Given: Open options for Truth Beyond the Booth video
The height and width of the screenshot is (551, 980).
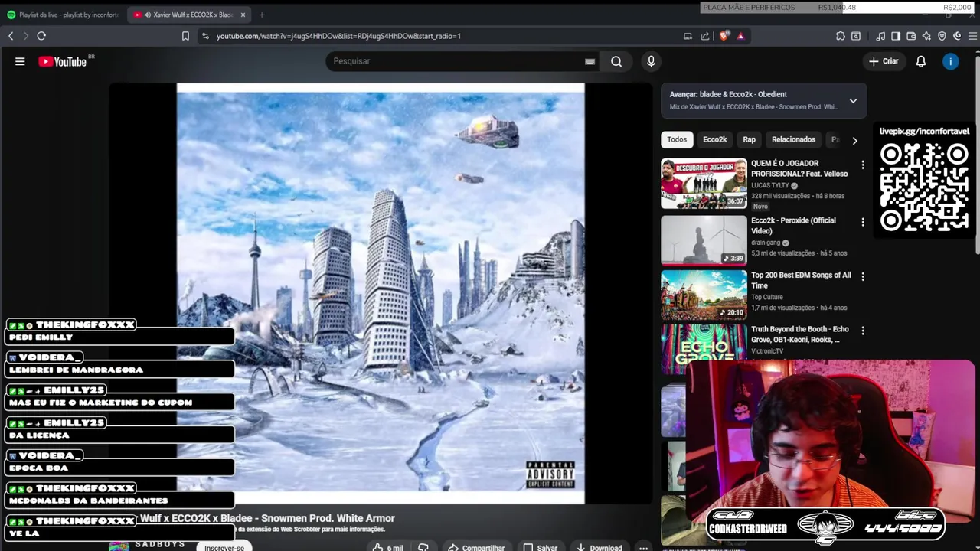Looking at the screenshot, I should point(863,331).
